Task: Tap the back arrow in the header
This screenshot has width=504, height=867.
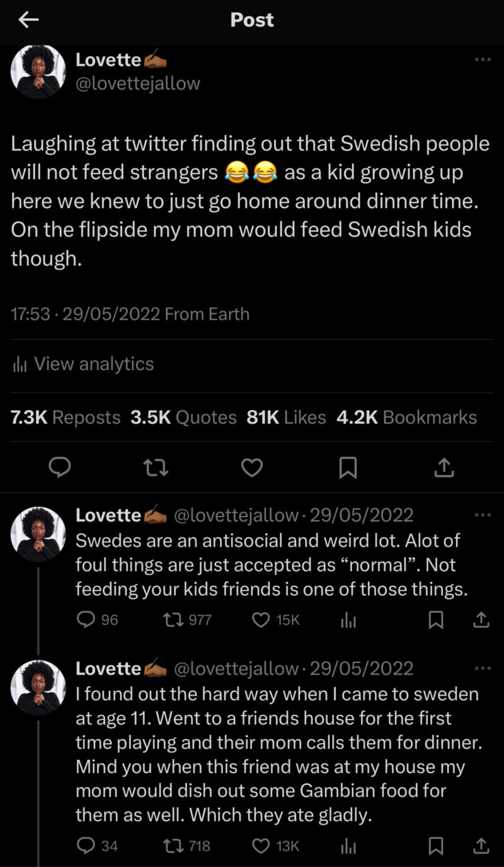Action: pos(28,20)
